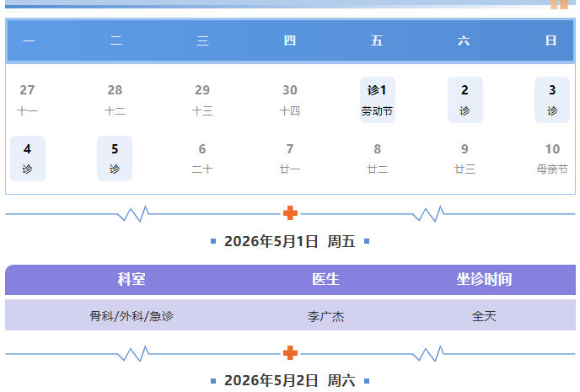Click date 27 labeled 十一
The image size is (580, 392).
28,99
